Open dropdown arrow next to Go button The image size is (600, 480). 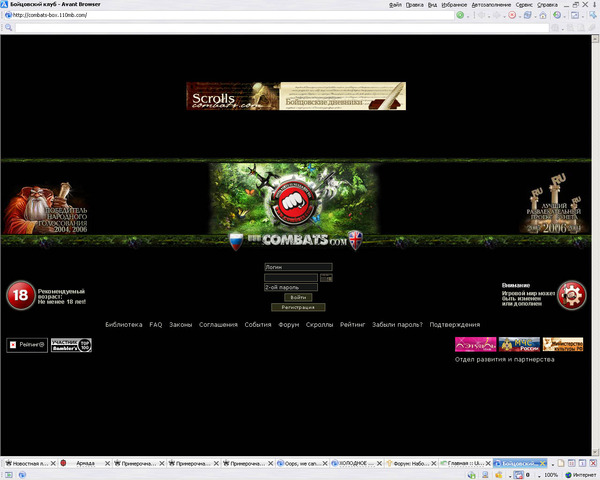click(x=468, y=16)
